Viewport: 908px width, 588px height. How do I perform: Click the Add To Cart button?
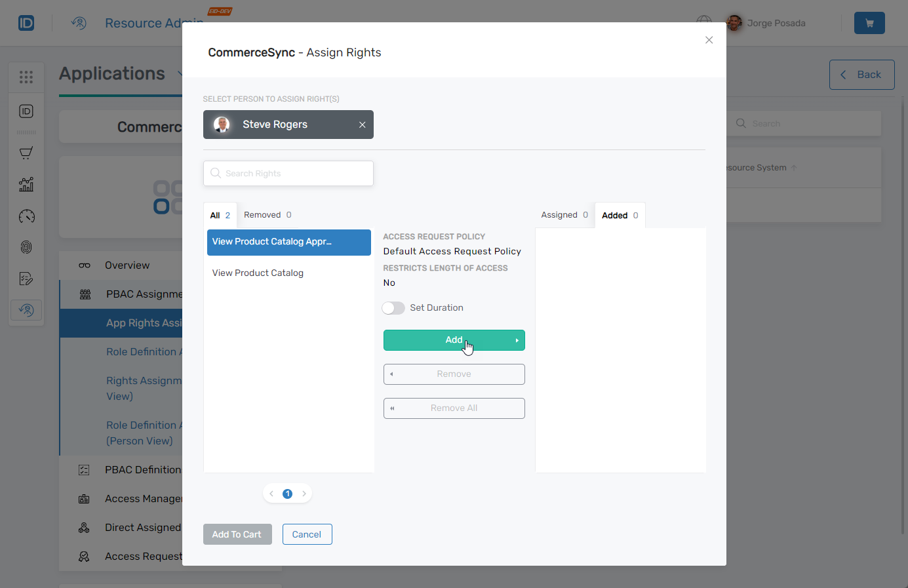237,534
